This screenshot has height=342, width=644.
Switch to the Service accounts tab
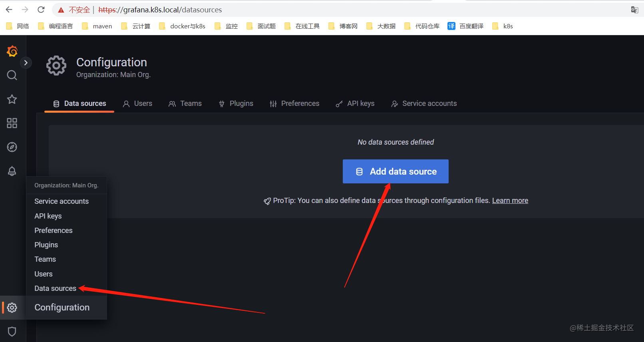pyautogui.click(x=424, y=103)
